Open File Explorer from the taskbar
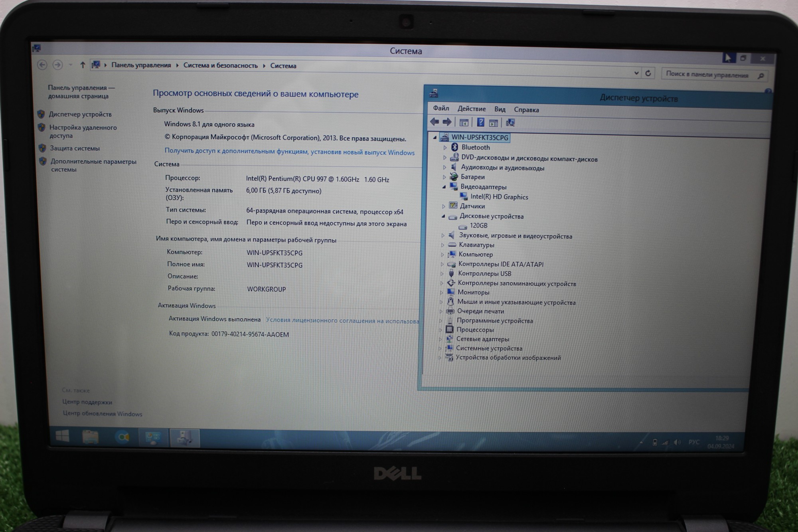The image size is (798, 532). (x=91, y=437)
